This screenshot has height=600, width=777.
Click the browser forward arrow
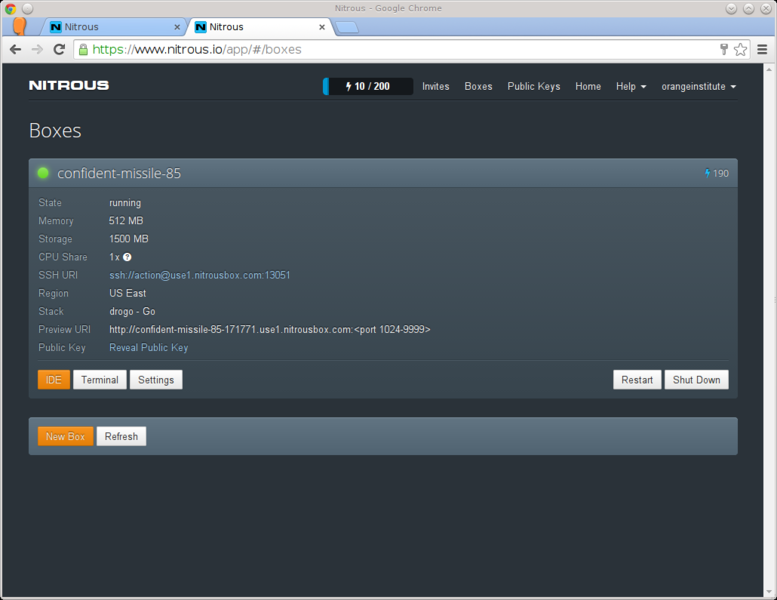(37, 49)
